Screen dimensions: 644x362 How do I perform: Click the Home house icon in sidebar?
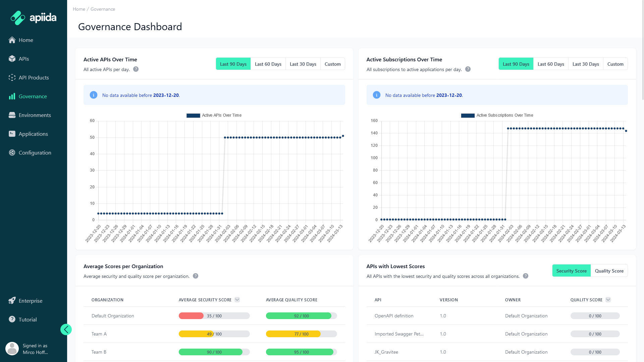[x=12, y=40]
